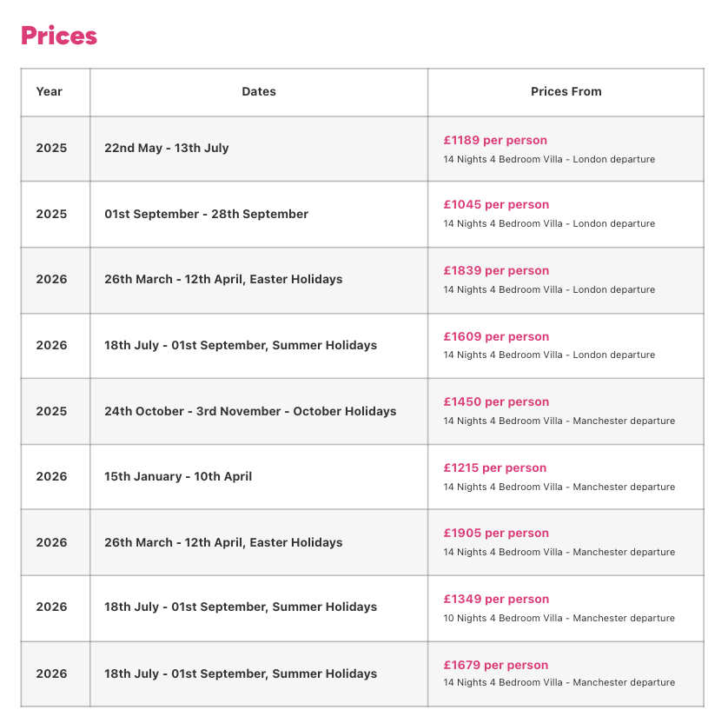Select the Dates column header

(x=259, y=91)
